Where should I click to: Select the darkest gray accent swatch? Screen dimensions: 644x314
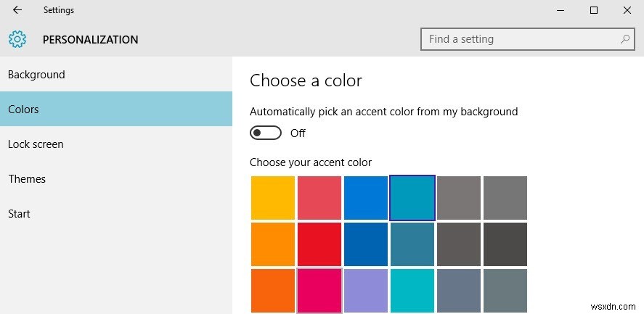tap(505, 244)
